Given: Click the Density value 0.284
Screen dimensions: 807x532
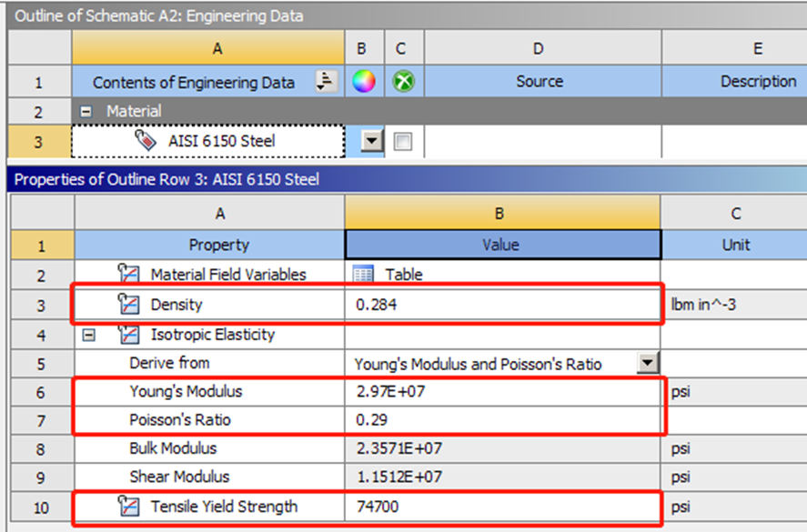Looking at the screenshot, I should pyautogui.click(x=377, y=305).
